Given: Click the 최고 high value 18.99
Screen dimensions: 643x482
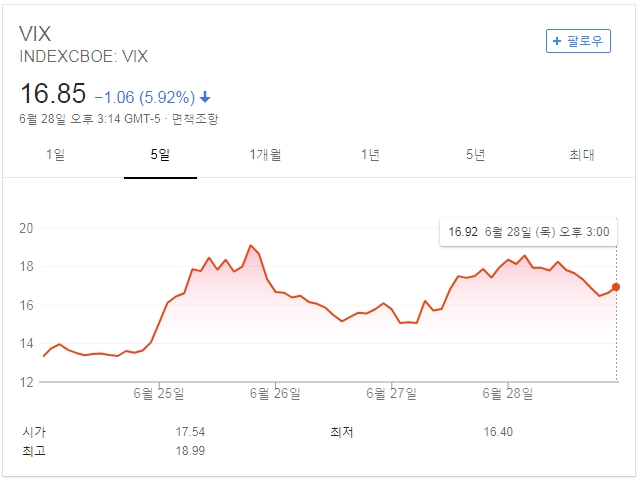Looking at the screenshot, I should pyautogui.click(x=189, y=451).
